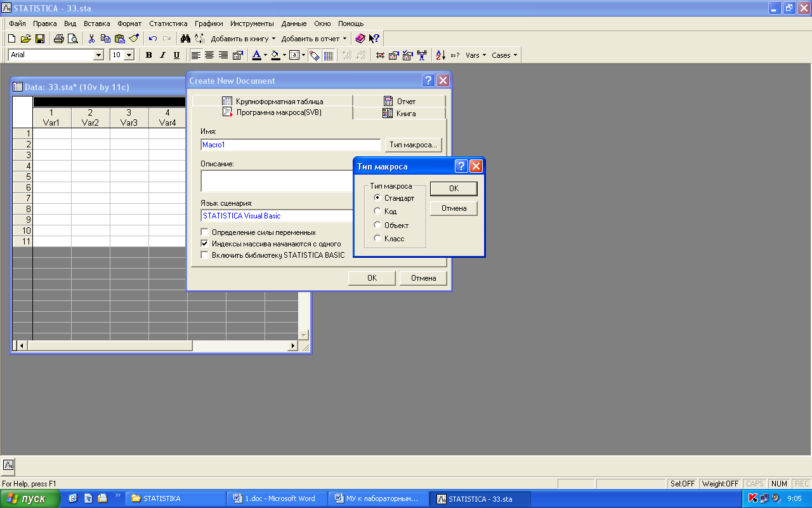Click the Paste clipboard icon

click(x=119, y=39)
